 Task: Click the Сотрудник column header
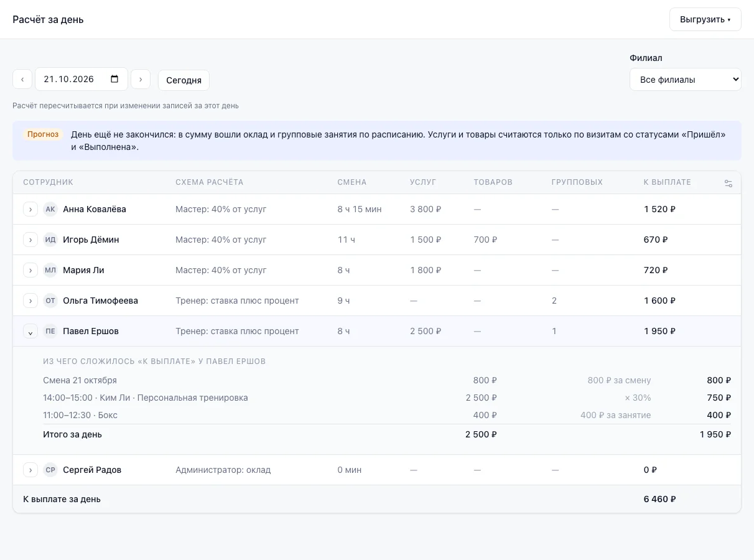coord(48,182)
